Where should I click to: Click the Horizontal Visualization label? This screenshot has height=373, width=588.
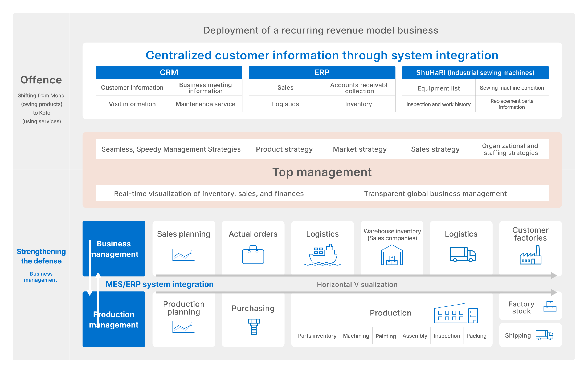tap(357, 285)
